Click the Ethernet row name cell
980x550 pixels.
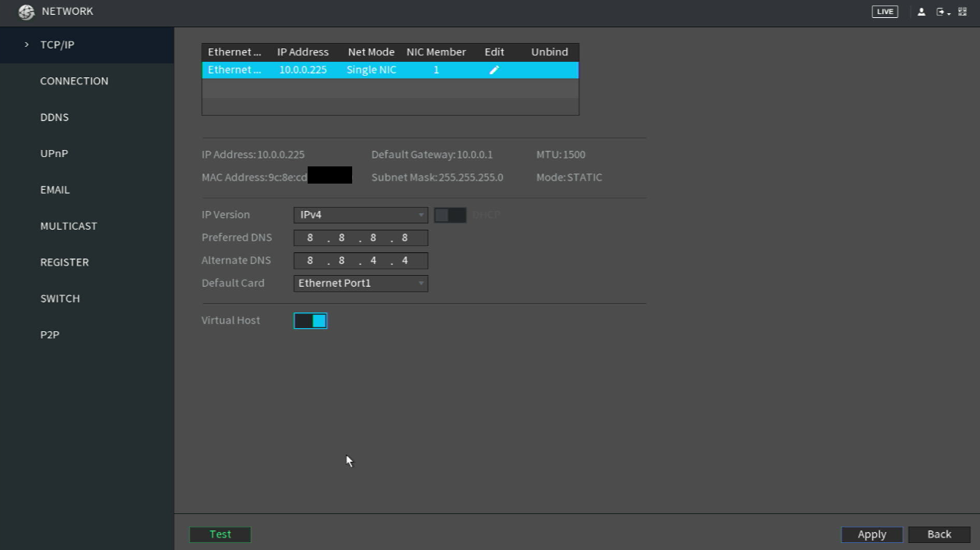234,70
